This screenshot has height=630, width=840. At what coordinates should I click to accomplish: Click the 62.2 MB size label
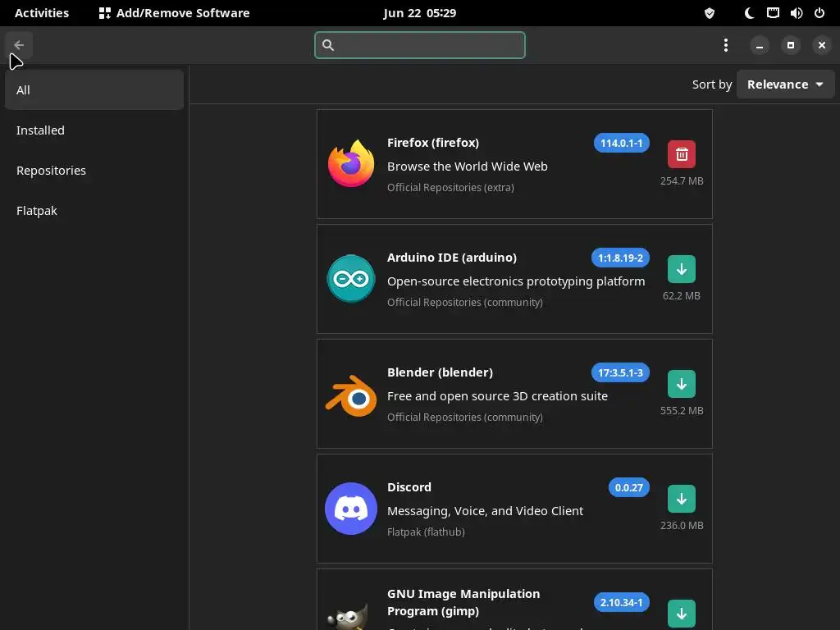682,295
